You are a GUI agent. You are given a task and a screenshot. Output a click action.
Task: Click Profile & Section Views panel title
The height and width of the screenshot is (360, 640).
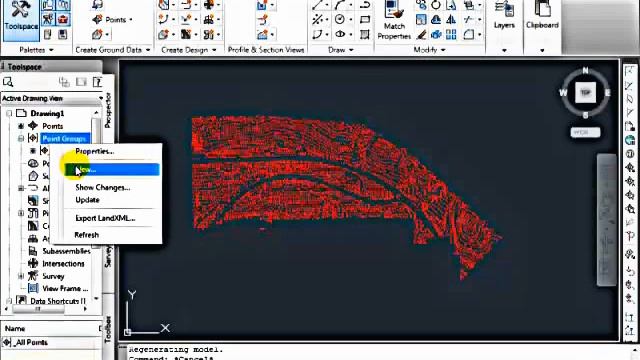pyautogui.click(x=266, y=50)
